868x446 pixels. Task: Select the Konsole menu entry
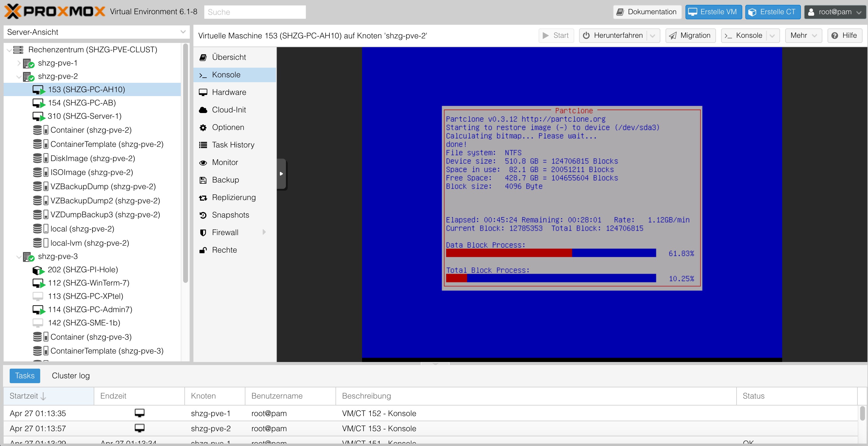click(235, 75)
